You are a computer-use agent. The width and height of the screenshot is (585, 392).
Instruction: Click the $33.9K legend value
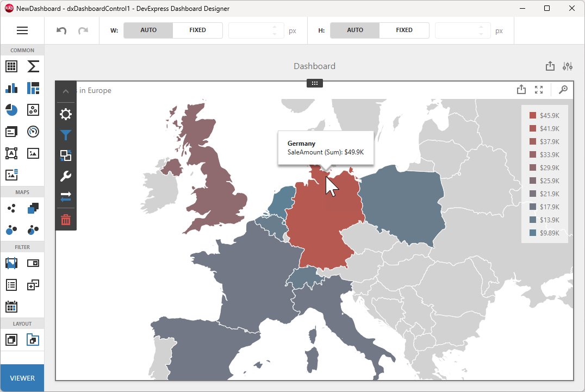click(x=549, y=155)
